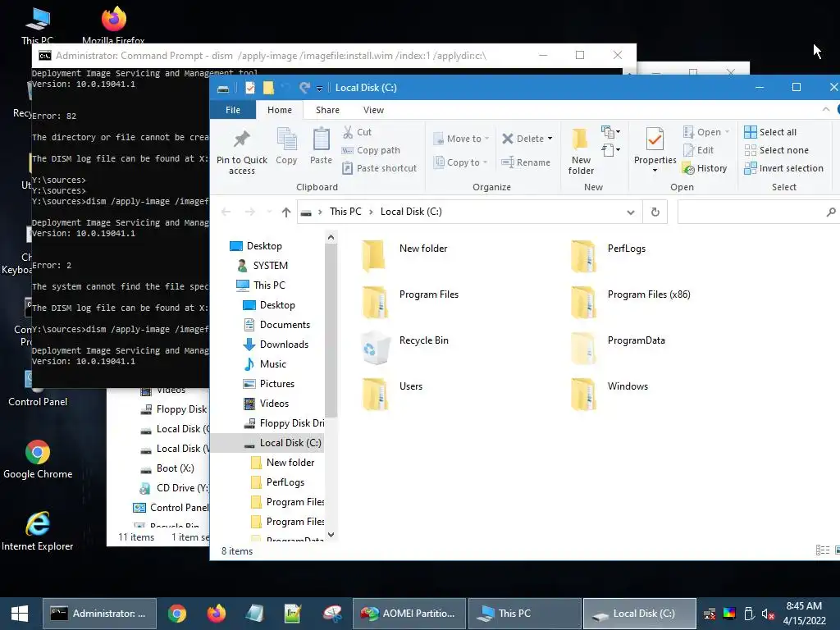Viewport: 840px width, 630px height.
Task: Click Select none
Action: [776, 150]
